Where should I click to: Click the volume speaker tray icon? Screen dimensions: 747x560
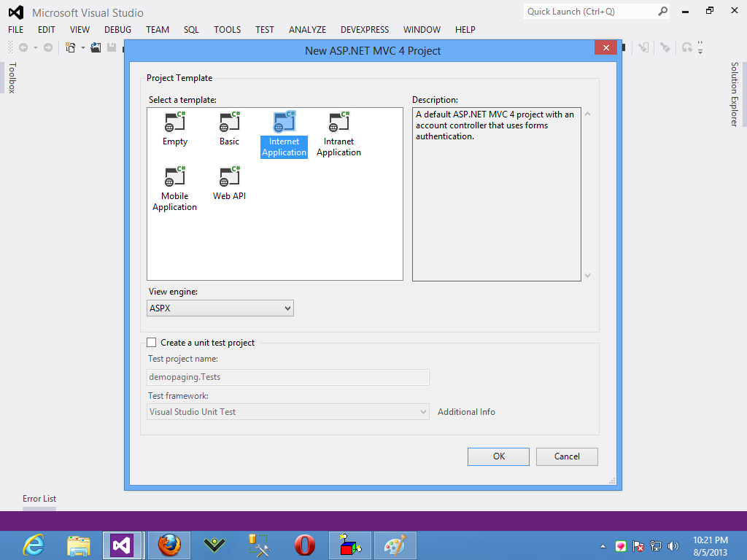click(x=673, y=546)
